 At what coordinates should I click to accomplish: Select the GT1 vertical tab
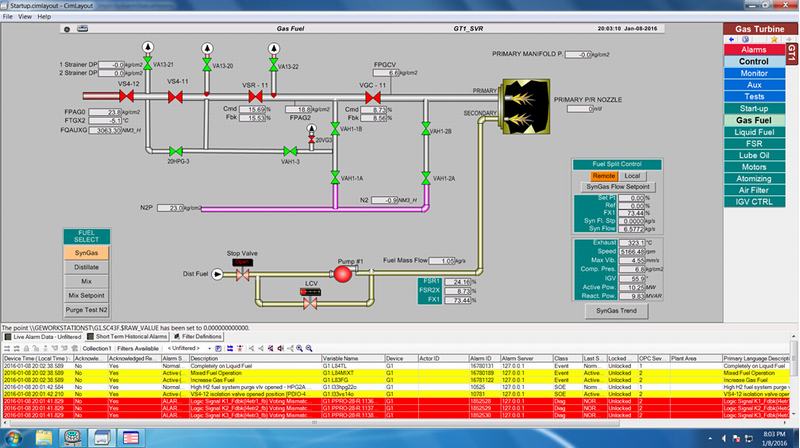pyautogui.click(x=791, y=53)
